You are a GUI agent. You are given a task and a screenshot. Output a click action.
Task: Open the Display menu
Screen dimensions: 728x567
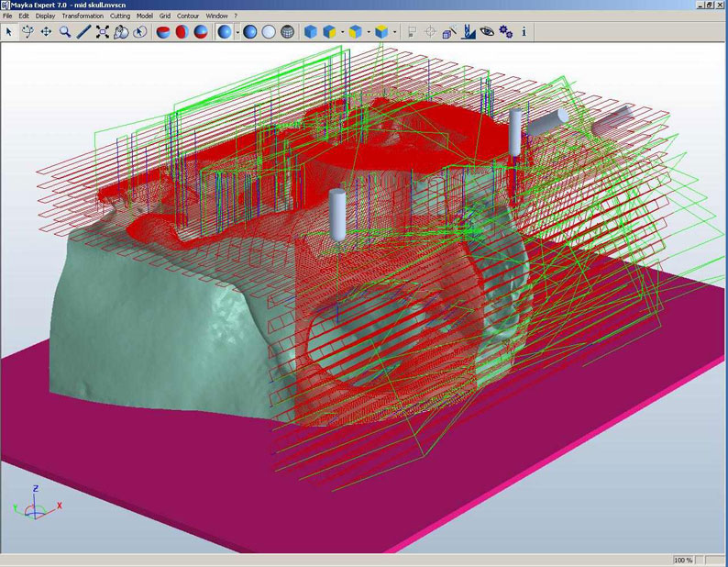pyautogui.click(x=46, y=16)
